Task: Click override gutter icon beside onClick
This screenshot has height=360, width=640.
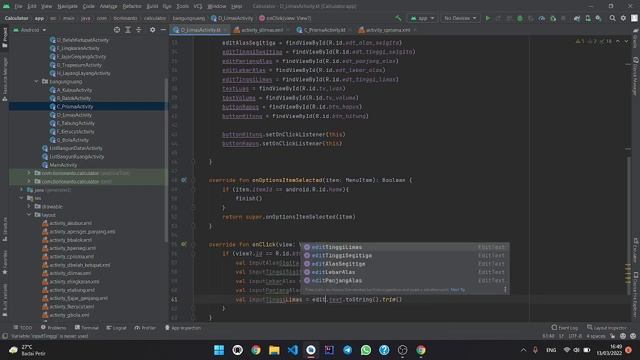Action: pos(184,244)
